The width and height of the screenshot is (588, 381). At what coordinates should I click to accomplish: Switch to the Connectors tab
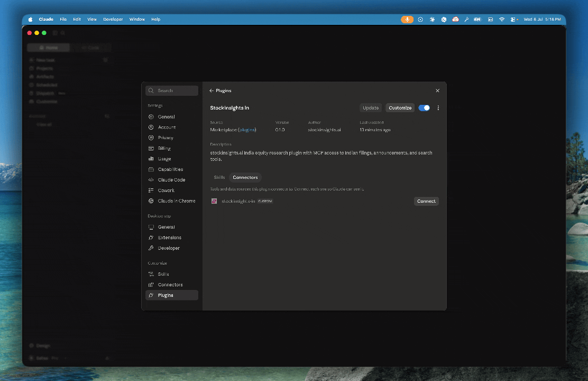click(x=245, y=178)
